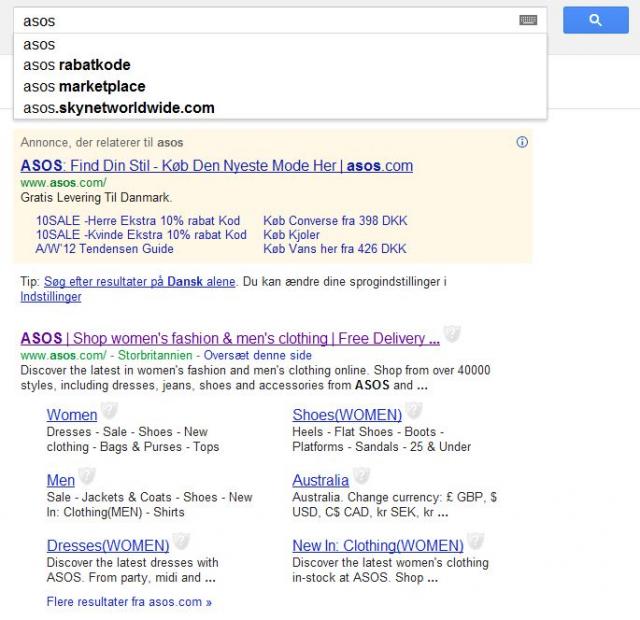Open the ASOS ad headline link
The width and height of the screenshot is (640, 620).
pyautogui.click(x=216, y=165)
